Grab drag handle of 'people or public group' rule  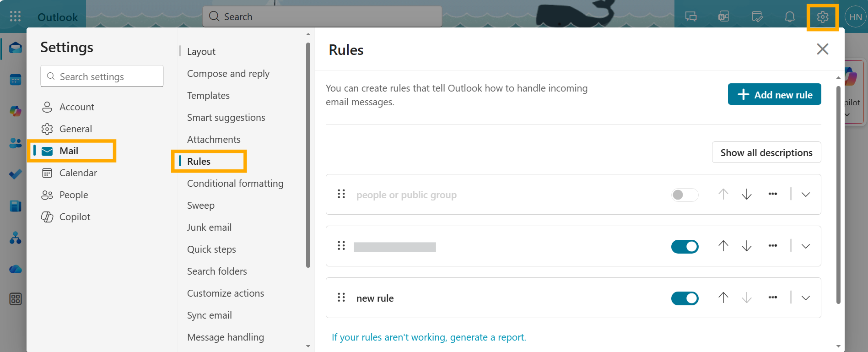coord(341,194)
